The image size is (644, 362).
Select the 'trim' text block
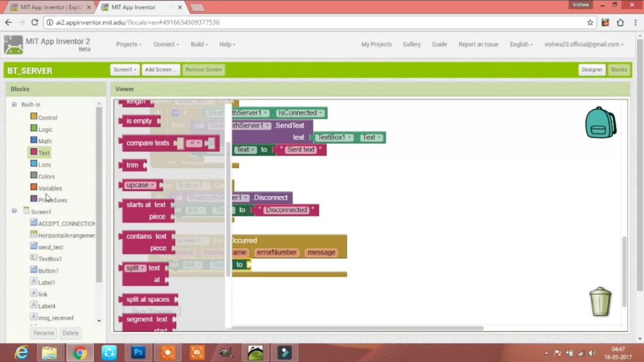click(x=132, y=165)
